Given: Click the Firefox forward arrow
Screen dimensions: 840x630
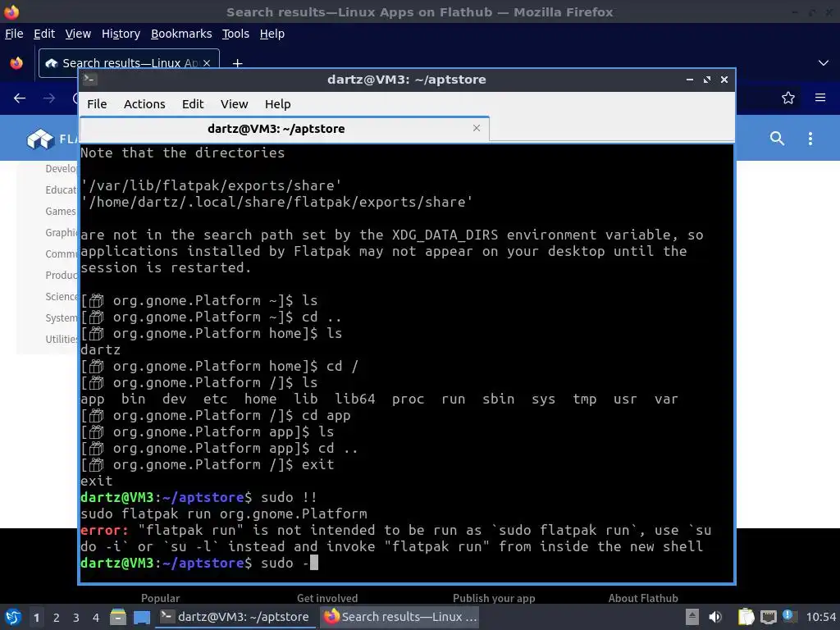Looking at the screenshot, I should [x=49, y=98].
